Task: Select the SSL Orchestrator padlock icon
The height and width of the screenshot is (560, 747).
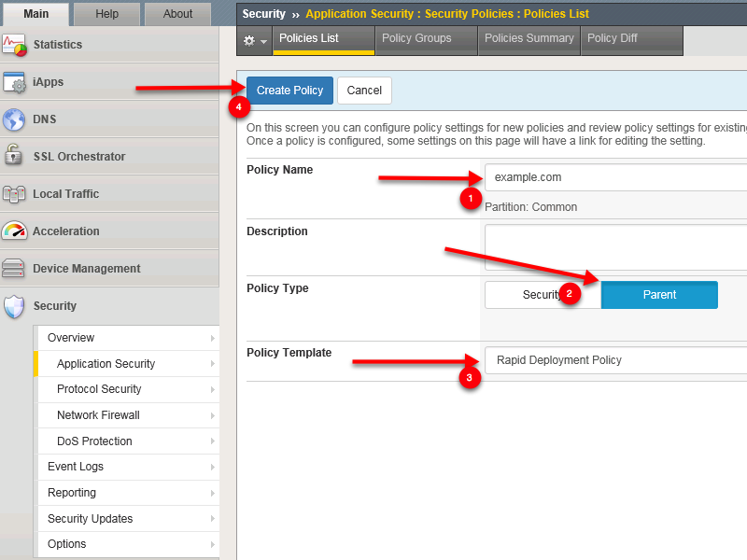Action: tap(13, 156)
